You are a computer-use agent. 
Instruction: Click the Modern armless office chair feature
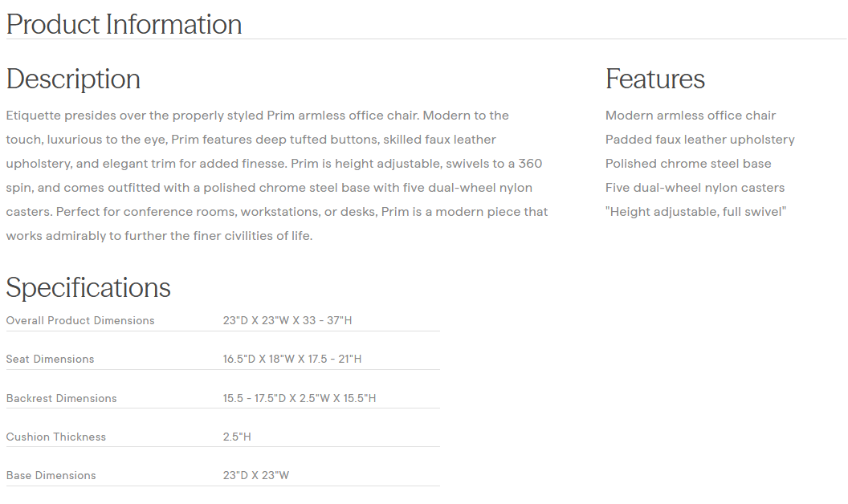coord(691,116)
